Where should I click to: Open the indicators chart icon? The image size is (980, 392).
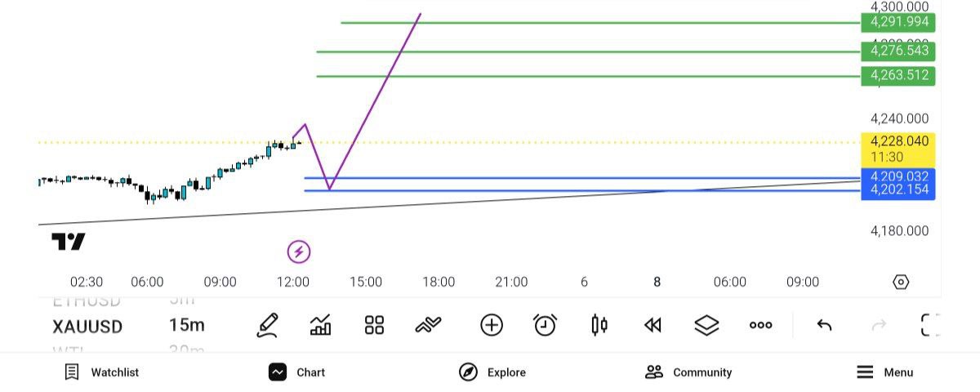(x=321, y=325)
